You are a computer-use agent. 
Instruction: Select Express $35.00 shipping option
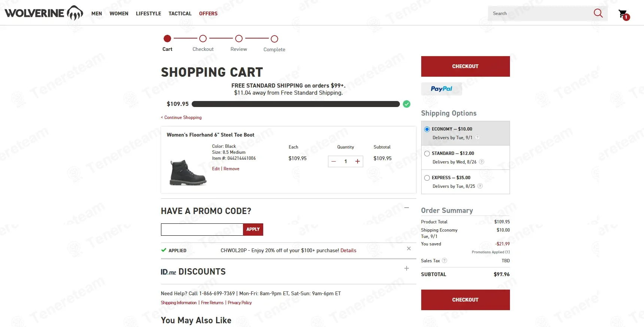[x=427, y=178]
